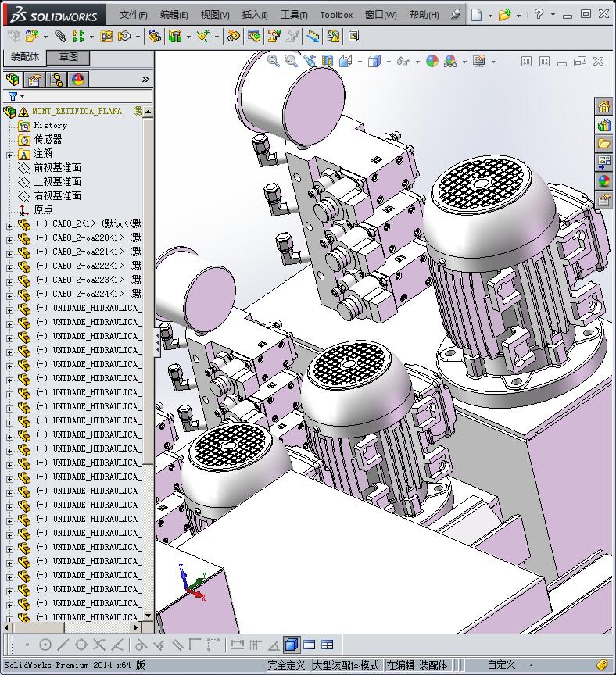Screen dimensions: 616x675
Task: Click the Mate paperclip icon
Action: (60, 36)
